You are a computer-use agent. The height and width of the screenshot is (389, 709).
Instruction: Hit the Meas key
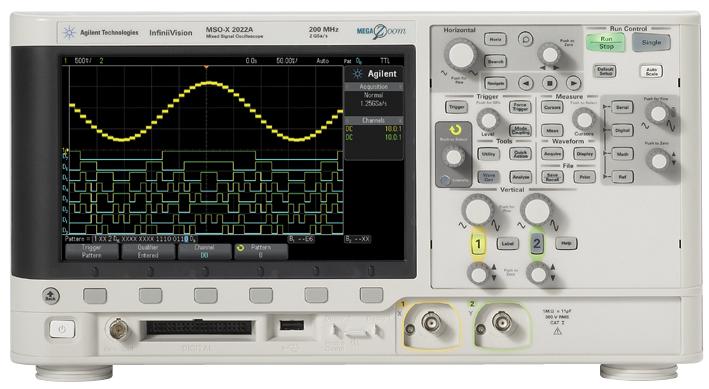[552, 131]
